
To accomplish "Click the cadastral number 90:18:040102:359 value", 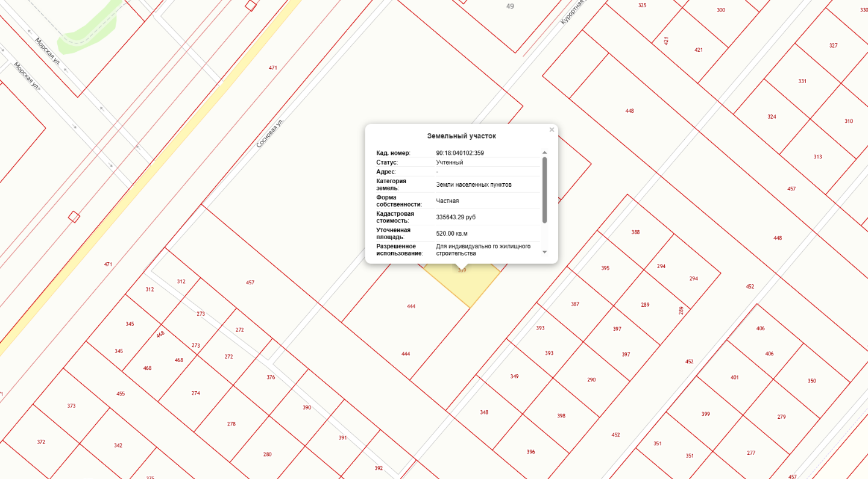I will pos(460,153).
